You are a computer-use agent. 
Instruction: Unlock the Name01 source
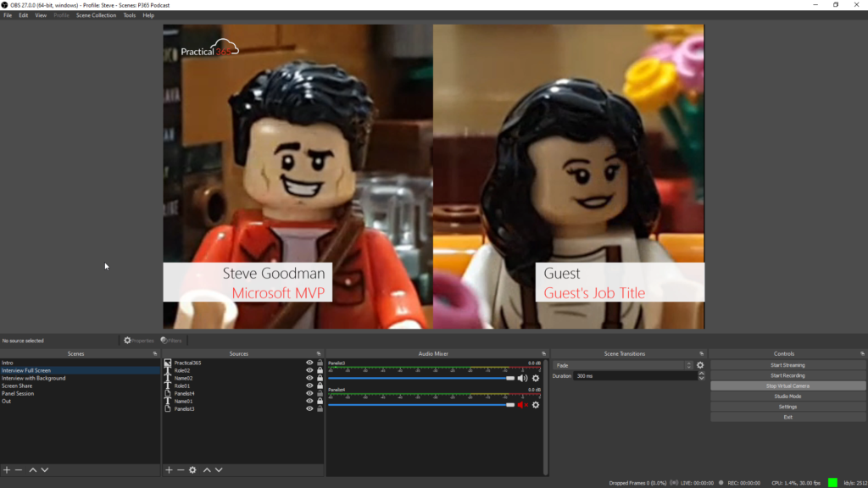(x=320, y=401)
